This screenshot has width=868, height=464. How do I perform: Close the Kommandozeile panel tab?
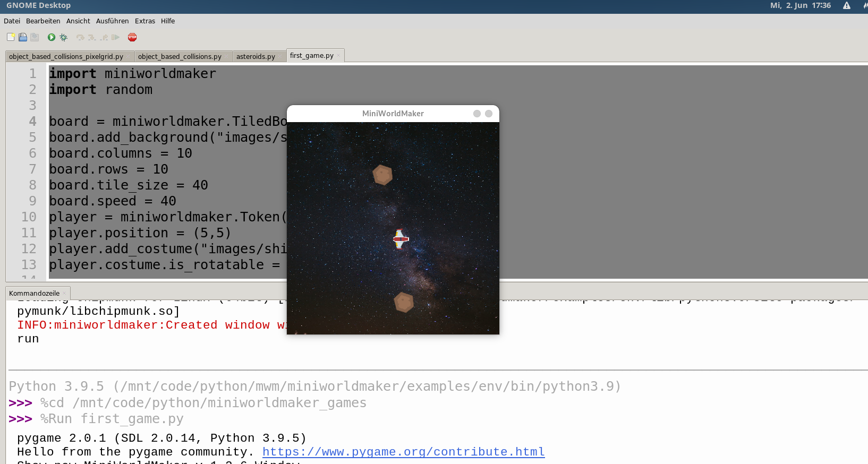(65, 294)
